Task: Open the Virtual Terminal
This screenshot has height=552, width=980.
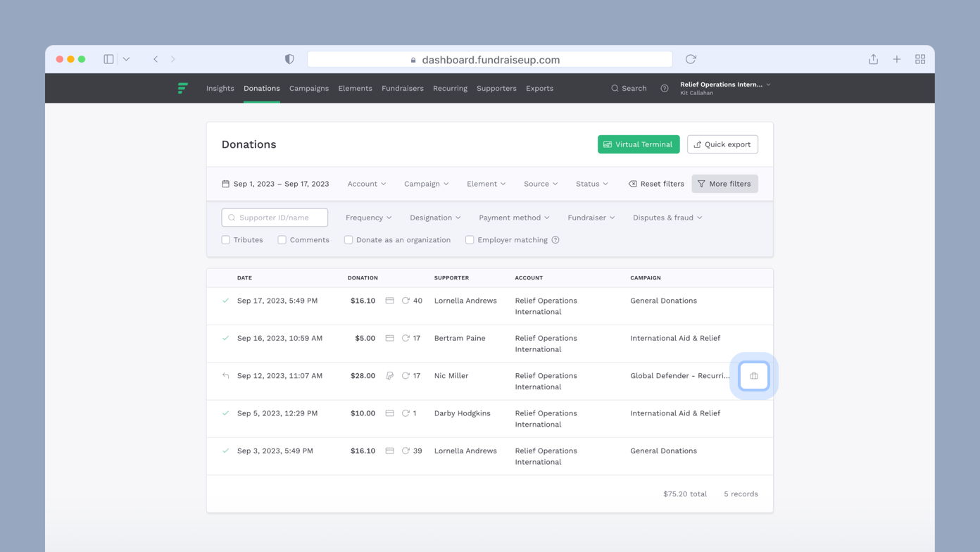Action: (x=638, y=144)
